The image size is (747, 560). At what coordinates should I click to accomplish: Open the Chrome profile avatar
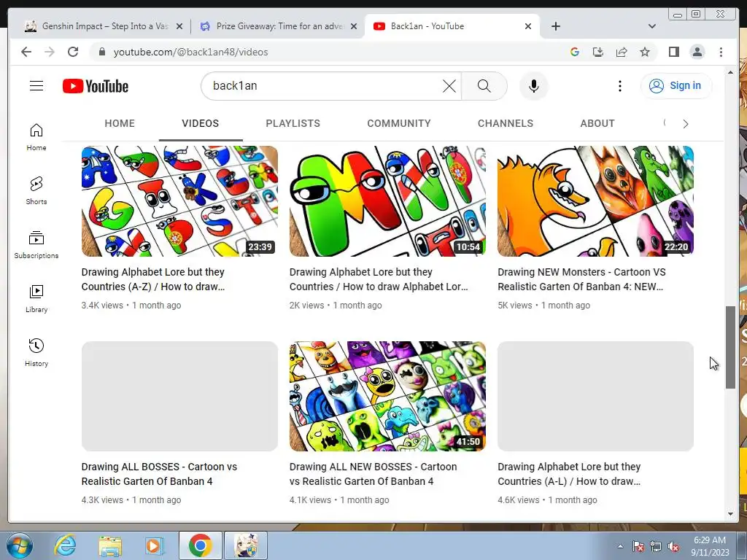pyautogui.click(x=697, y=52)
